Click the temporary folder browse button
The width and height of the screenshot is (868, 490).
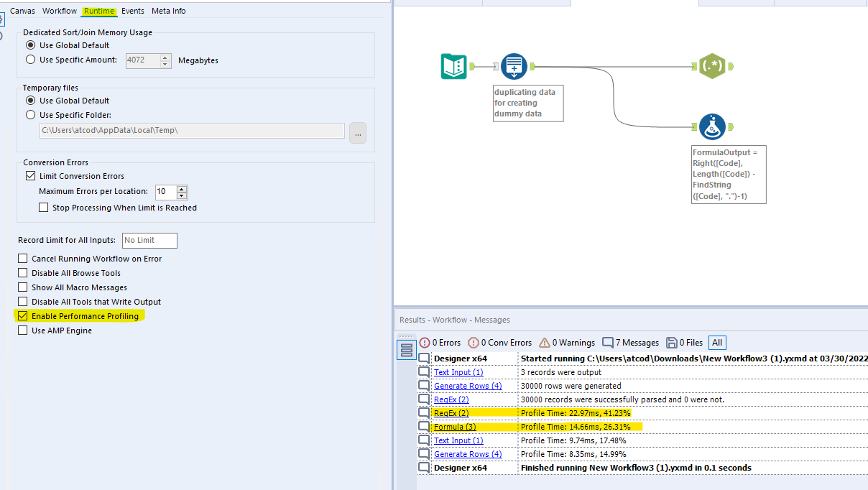[x=357, y=132]
